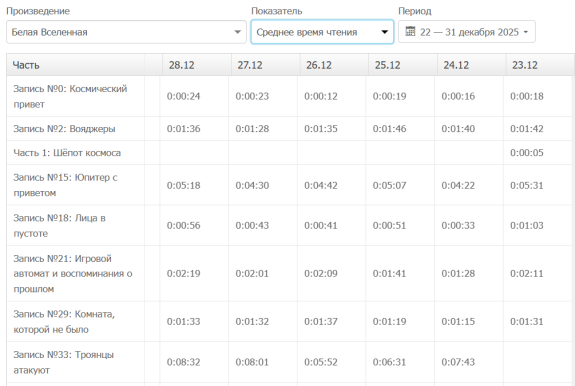
Task: Select row Часть 1: Шёпот космоса
Action: (289, 153)
